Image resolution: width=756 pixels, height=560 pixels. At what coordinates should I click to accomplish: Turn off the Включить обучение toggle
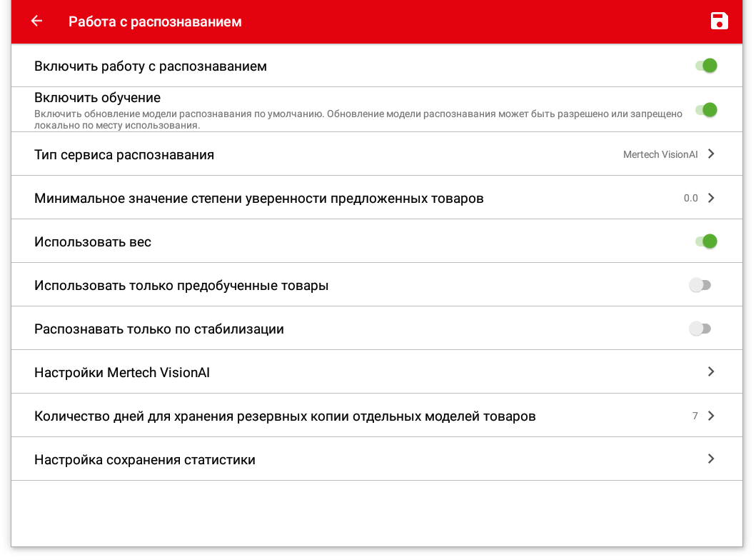(x=706, y=110)
